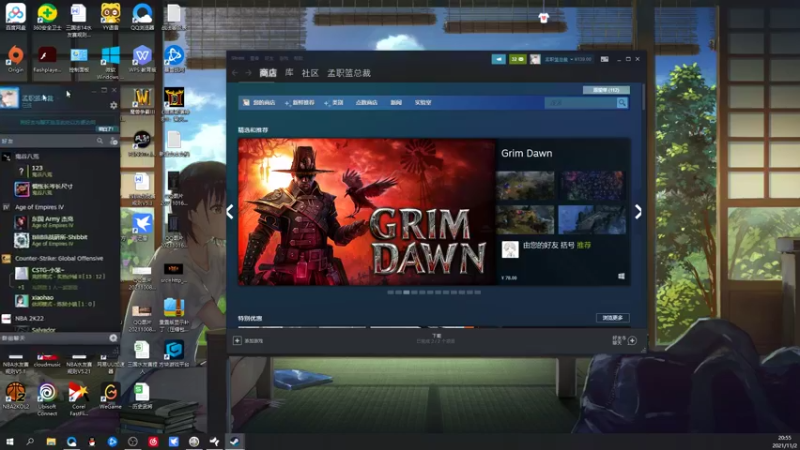
Task: Open NetEase Cloud Music from the taskbar
Action: click(153, 441)
